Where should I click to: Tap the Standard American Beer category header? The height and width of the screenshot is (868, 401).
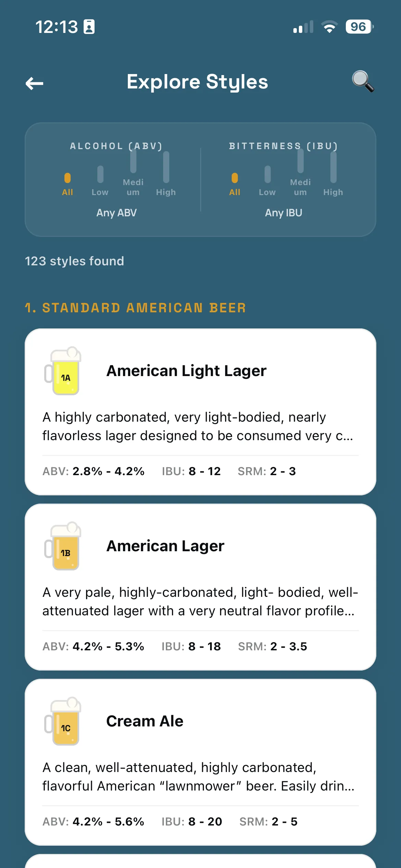pos(136,308)
